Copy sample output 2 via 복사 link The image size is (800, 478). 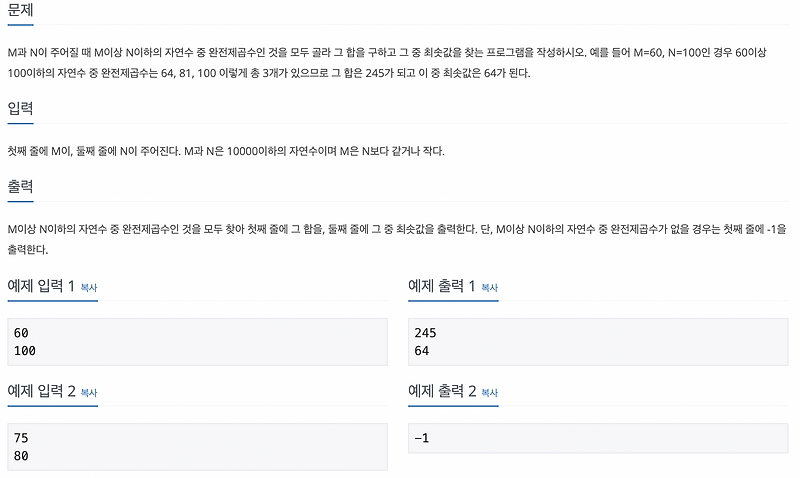[489, 393]
